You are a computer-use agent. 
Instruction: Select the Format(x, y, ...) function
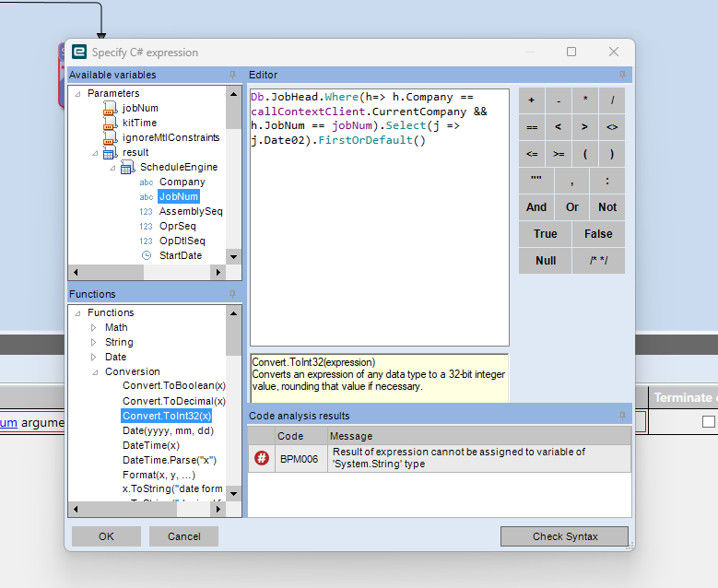(159, 475)
